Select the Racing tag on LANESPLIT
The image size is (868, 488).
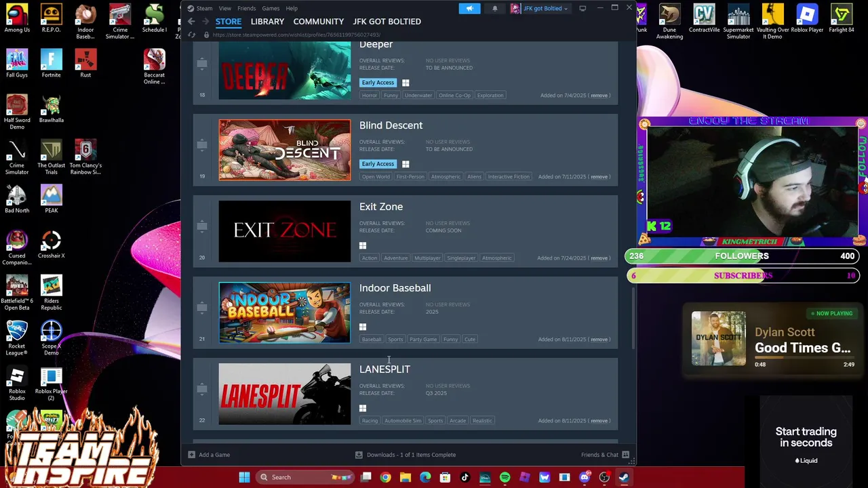[370, 421]
